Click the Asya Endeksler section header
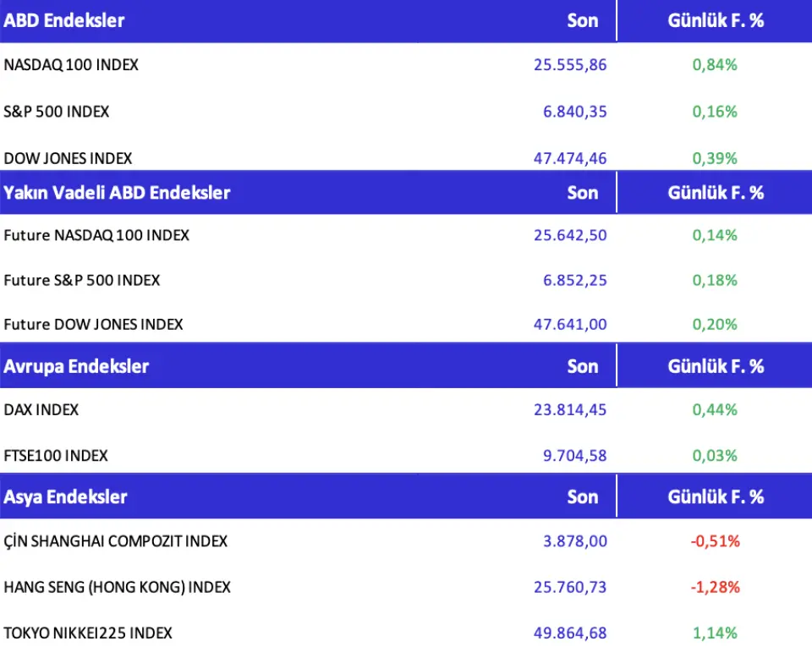This screenshot has height=652, width=812. [x=65, y=496]
